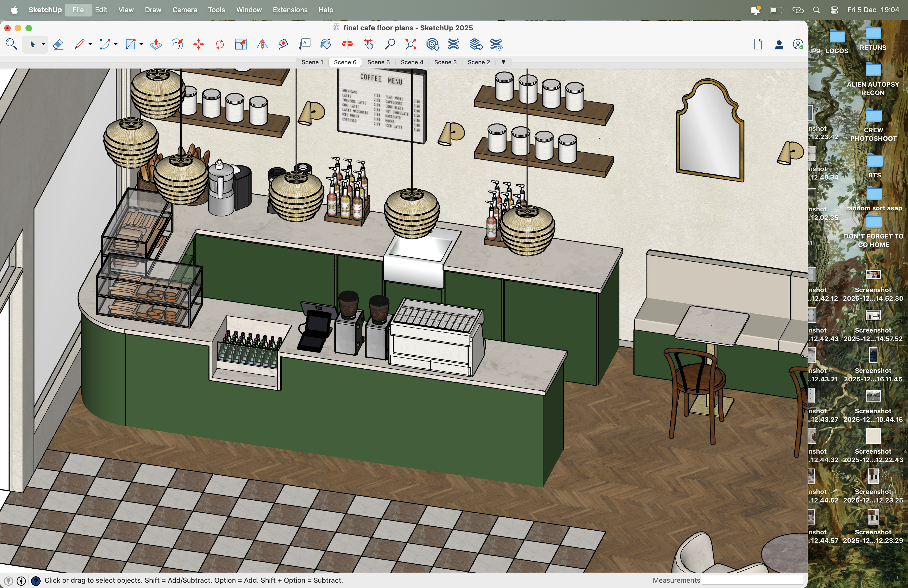Open the 3D Warehouse icon

click(432, 45)
